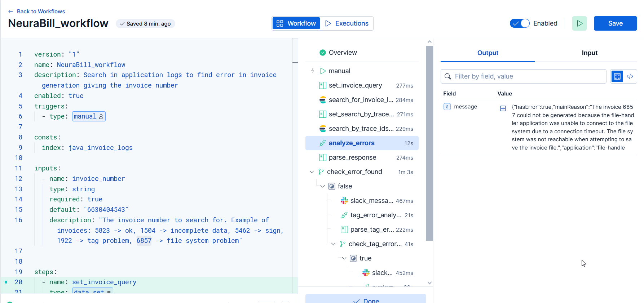
Task: Switch output to table view icon
Action: (617, 76)
